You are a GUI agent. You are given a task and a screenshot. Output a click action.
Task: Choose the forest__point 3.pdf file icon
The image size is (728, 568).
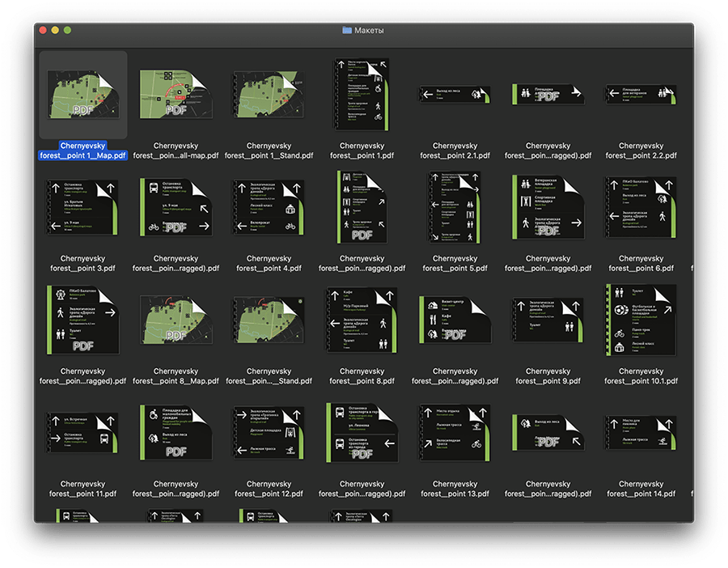click(83, 207)
